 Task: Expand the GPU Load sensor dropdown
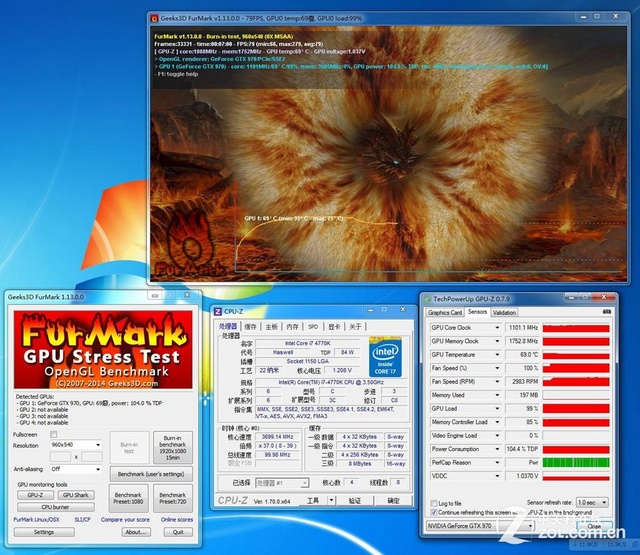pos(497,408)
